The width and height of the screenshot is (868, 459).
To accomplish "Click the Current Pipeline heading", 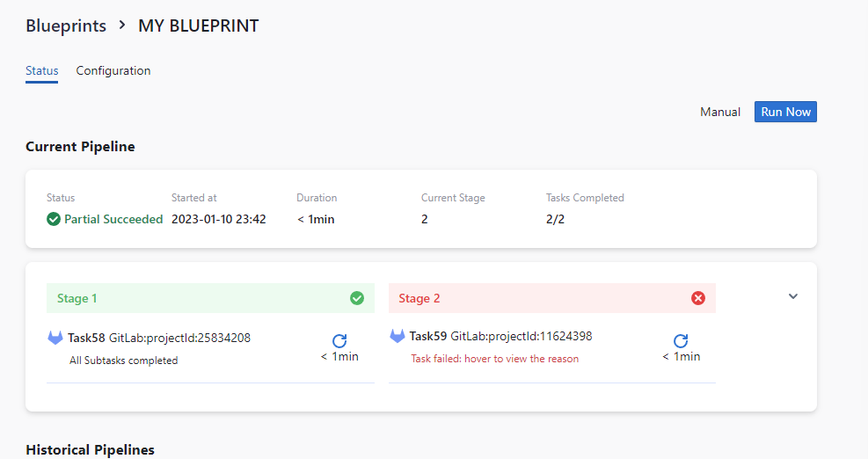I will pyautogui.click(x=80, y=147).
